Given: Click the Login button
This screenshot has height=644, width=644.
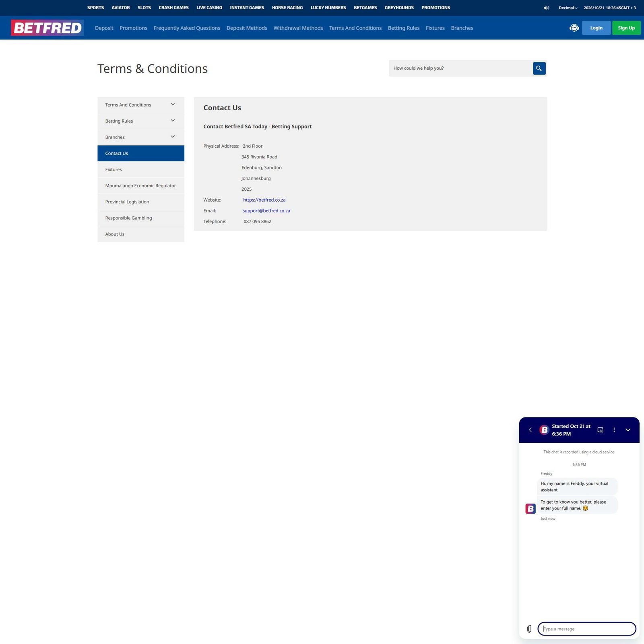Looking at the screenshot, I should 596,28.
